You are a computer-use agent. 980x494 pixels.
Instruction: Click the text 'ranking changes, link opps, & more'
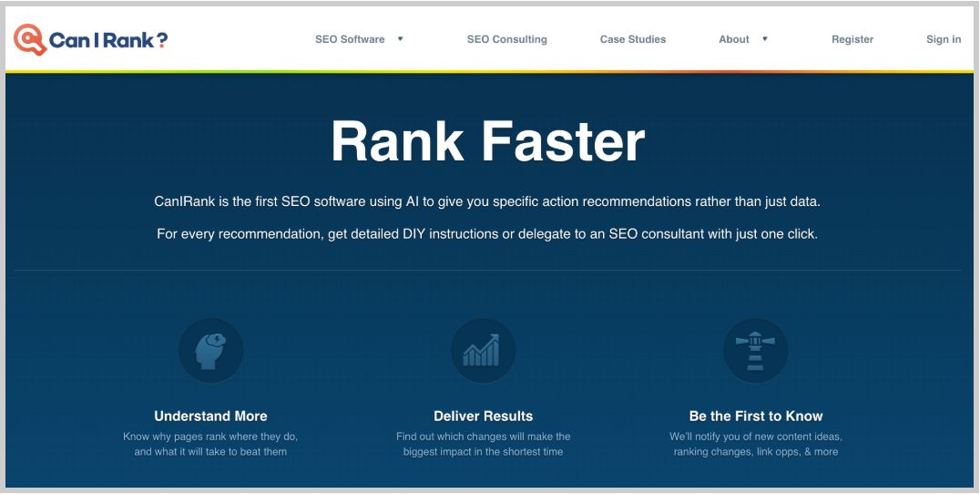tap(756, 451)
